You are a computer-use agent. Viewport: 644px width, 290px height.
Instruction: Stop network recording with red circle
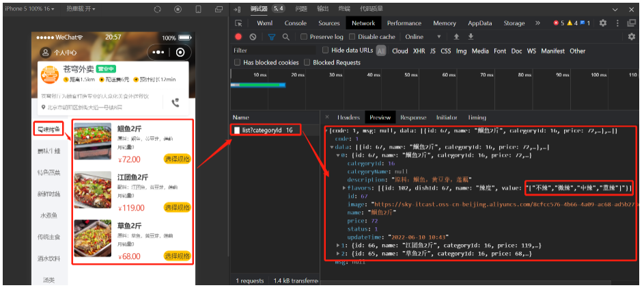pos(238,37)
